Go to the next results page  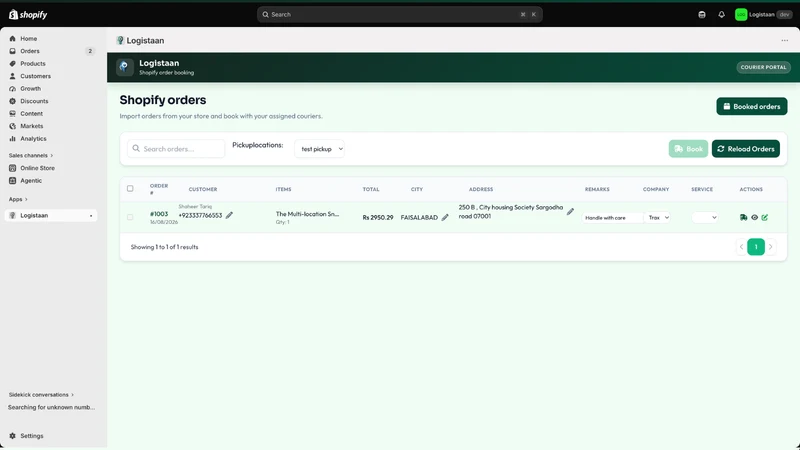[770, 247]
